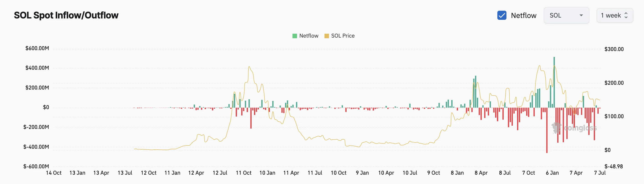Click the 1 week up-down stepper arrows
Screen dimensions: 644x184
point(626,15)
